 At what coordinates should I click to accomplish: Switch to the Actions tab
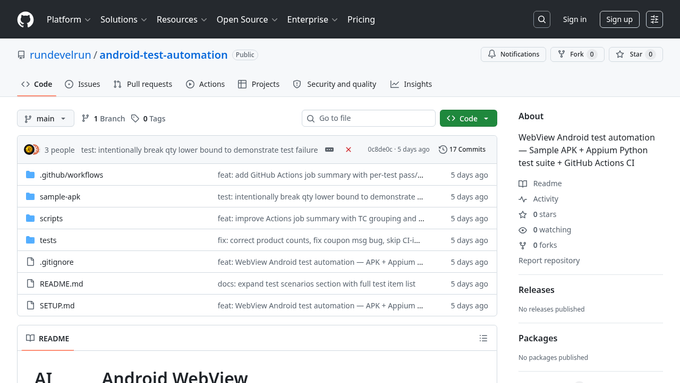point(205,84)
